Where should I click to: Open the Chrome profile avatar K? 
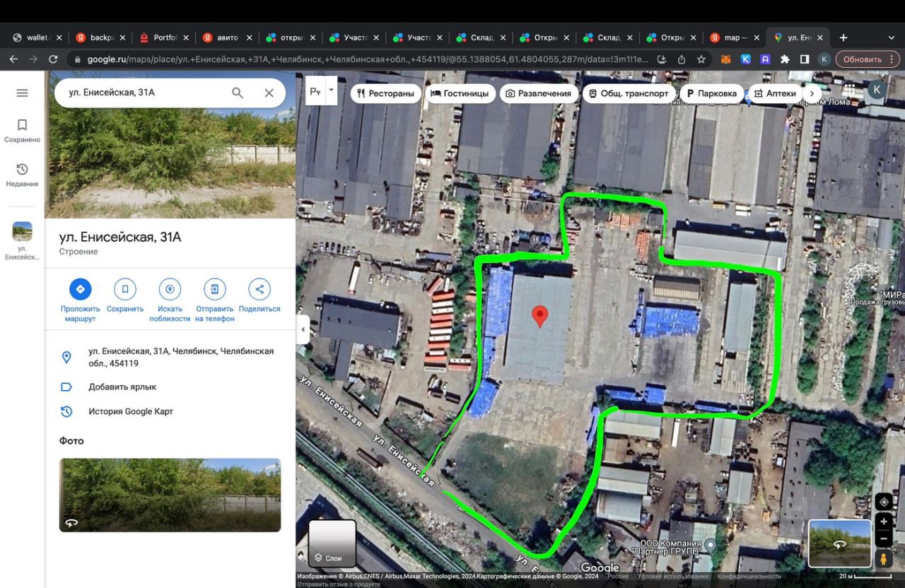point(824,59)
